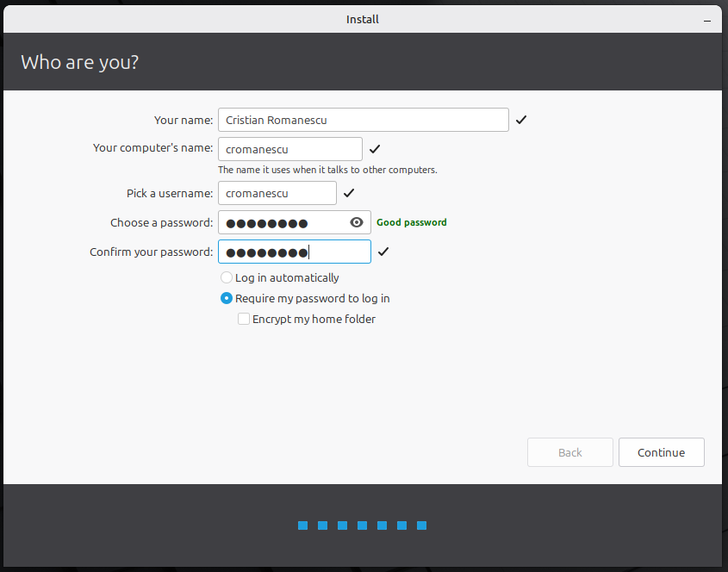Select Log in automatically
The height and width of the screenshot is (572, 728).
pyautogui.click(x=227, y=277)
